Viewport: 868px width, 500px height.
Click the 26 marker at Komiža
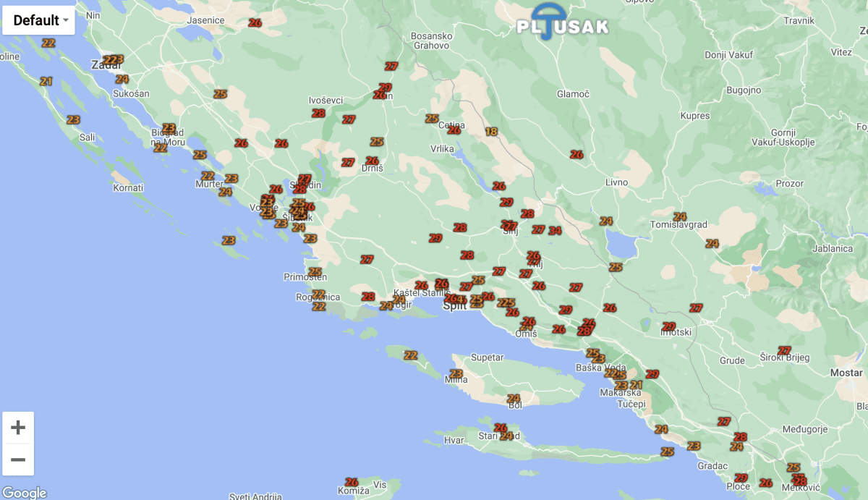[x=352, y=482]
